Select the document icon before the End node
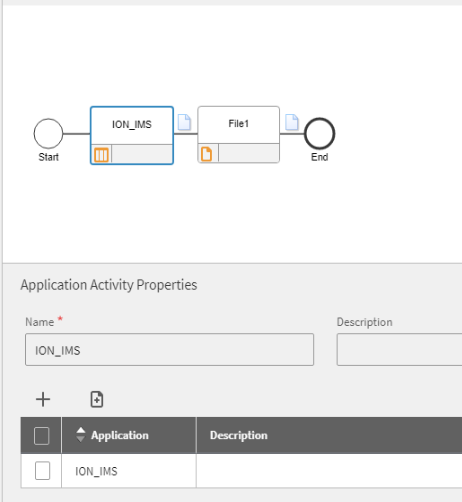Screen dimensions: 462x502 click(x=292, y=122)
